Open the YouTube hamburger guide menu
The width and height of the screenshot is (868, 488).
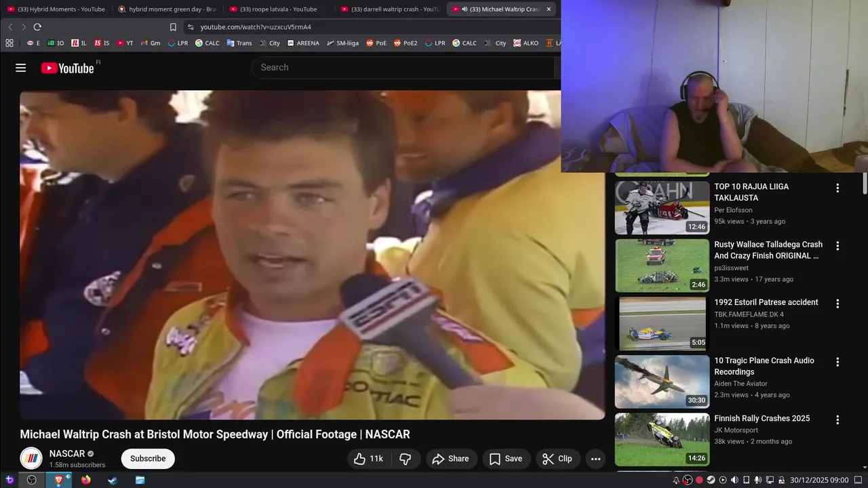tap(20, 68)
